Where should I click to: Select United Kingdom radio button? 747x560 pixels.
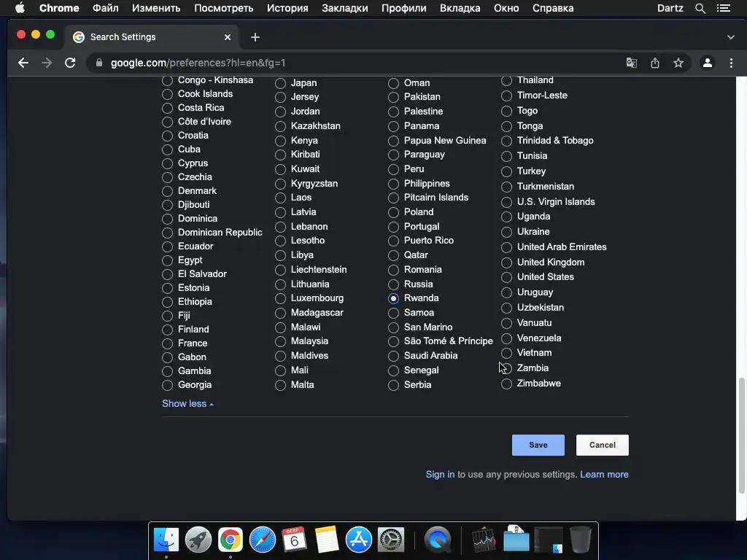click(x=506, y=262)
